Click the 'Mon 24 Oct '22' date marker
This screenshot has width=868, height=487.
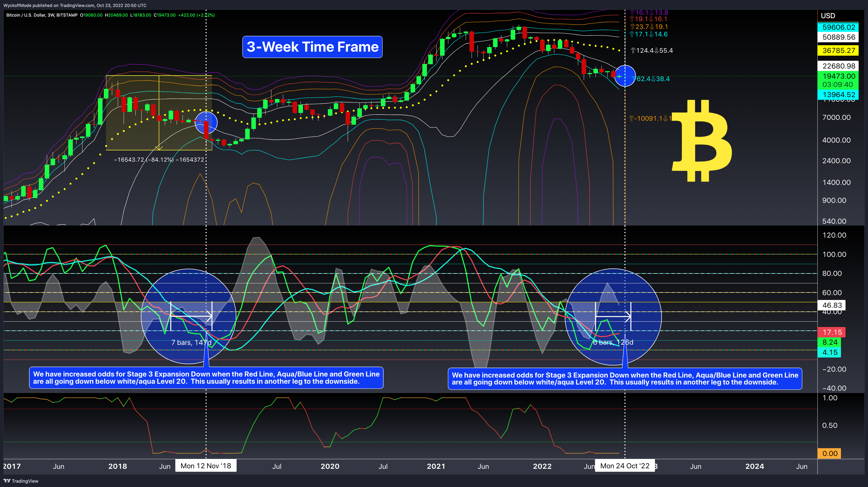pyautogui.click(x=625, y=466)
